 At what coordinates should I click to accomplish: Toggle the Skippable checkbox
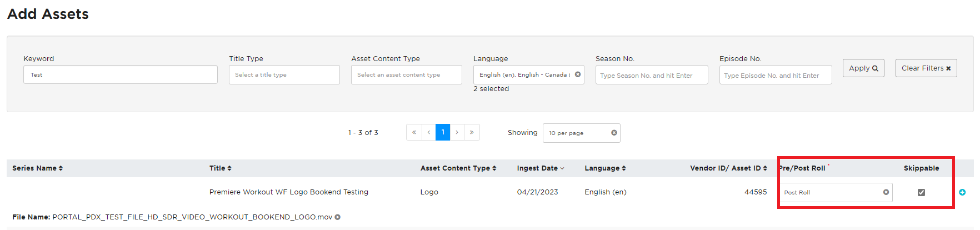tap(921, 192)
